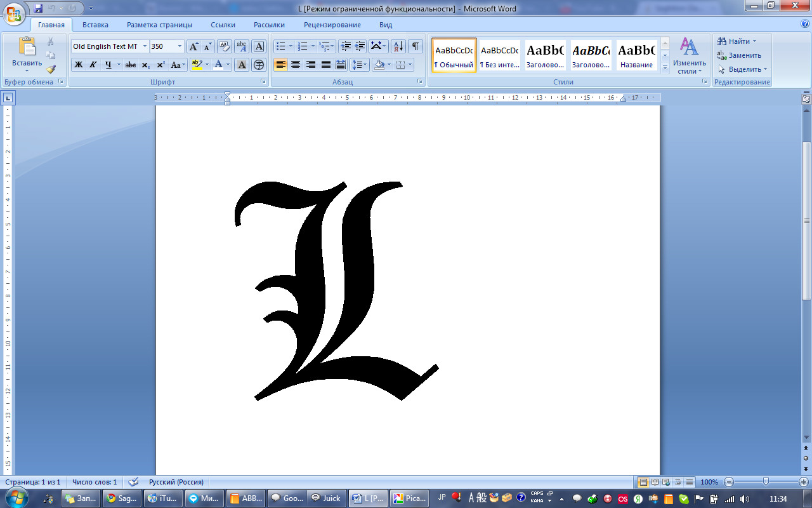Apply Без интервала style

pos(499,55)
